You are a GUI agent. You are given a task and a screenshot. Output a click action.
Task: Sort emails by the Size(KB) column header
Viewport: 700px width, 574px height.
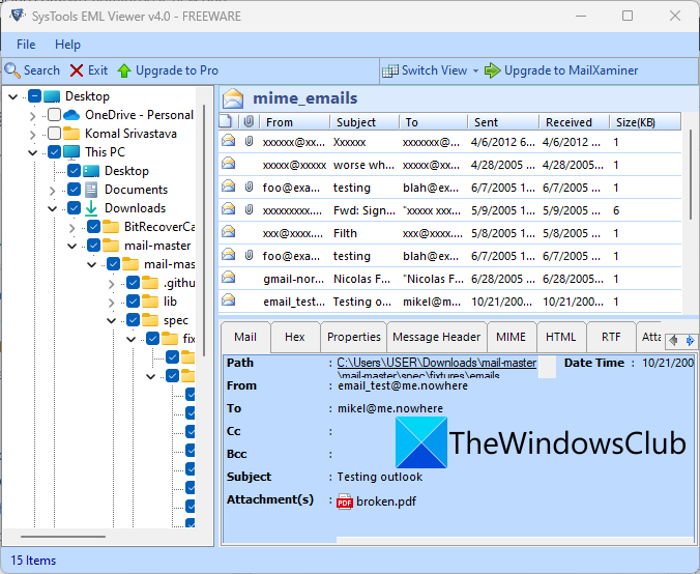click(x=645, y=122)
